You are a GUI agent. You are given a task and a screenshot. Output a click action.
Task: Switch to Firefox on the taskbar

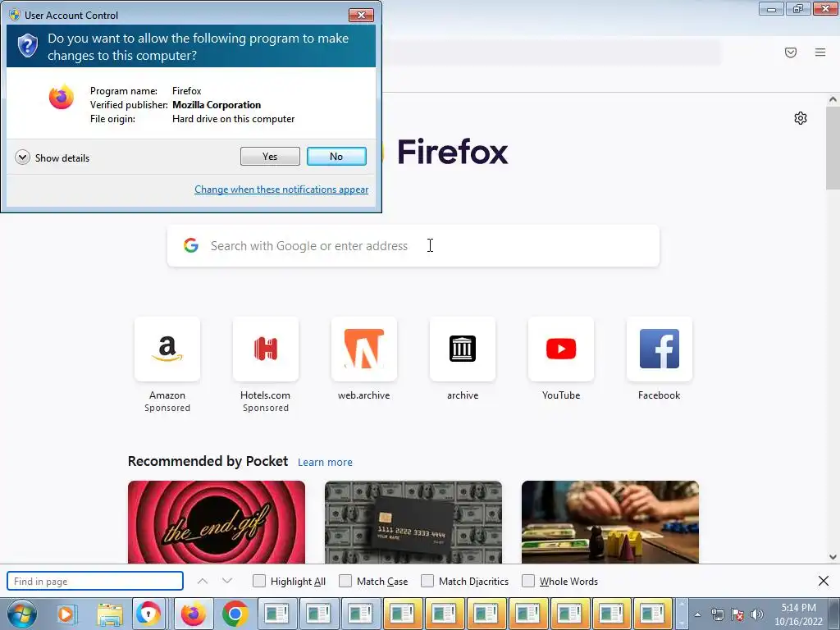click(x=194, y=614)
